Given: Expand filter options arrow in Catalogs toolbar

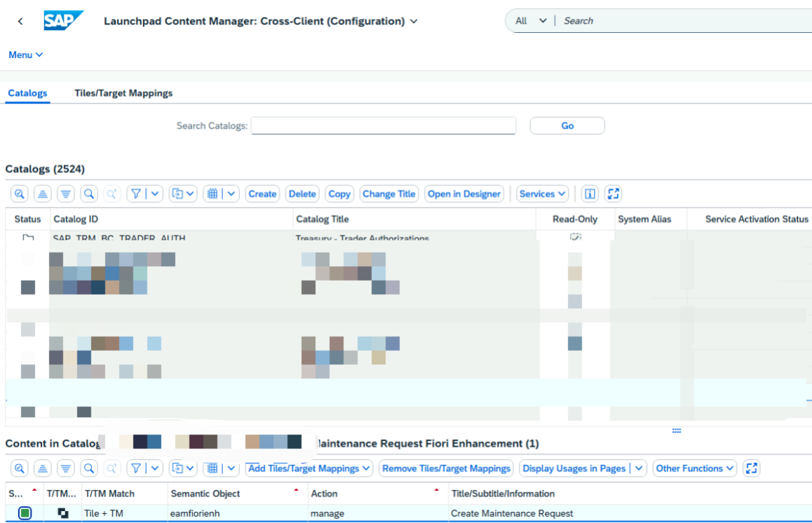Looking at the screenshot, I should click(155, 193).
